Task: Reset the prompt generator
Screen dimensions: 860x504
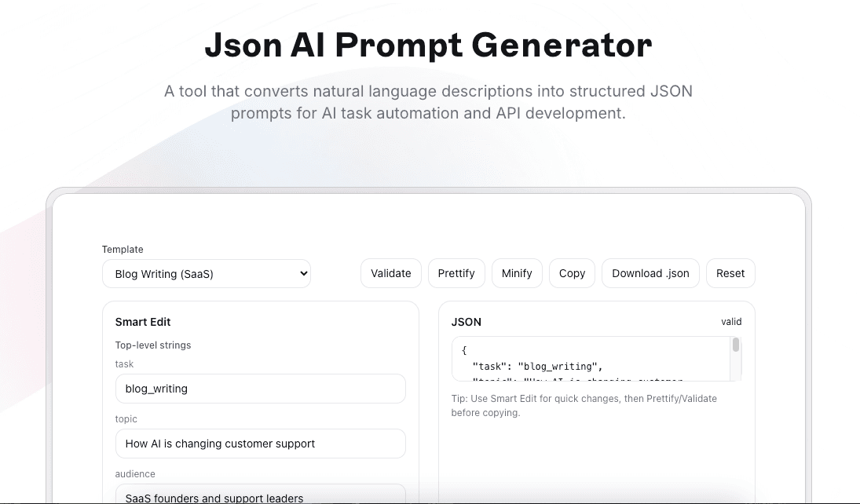Action: pyautogui.click(x=730, y=273)
